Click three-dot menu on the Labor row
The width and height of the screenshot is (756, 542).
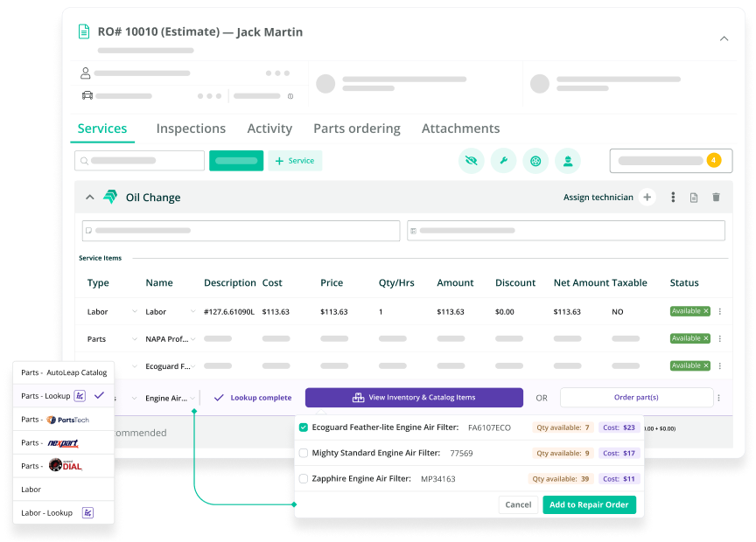720,311
